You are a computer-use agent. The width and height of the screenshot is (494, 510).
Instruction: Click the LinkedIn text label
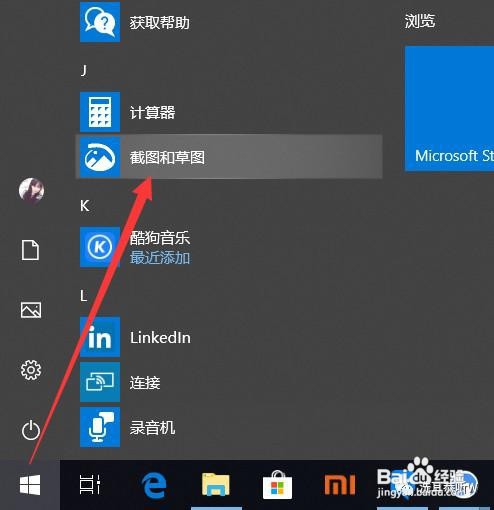coord(160,338)
